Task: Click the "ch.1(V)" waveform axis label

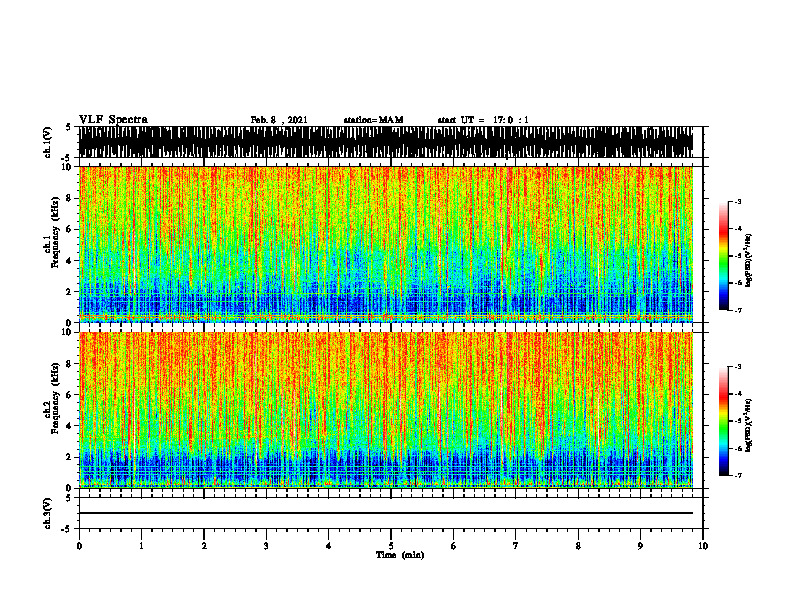Action: (x=47, y=142)
